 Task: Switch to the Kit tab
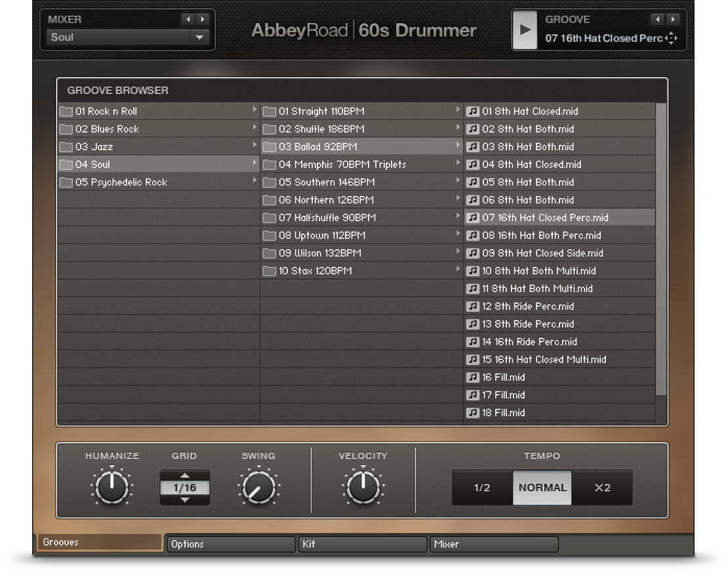click(363, 544)
